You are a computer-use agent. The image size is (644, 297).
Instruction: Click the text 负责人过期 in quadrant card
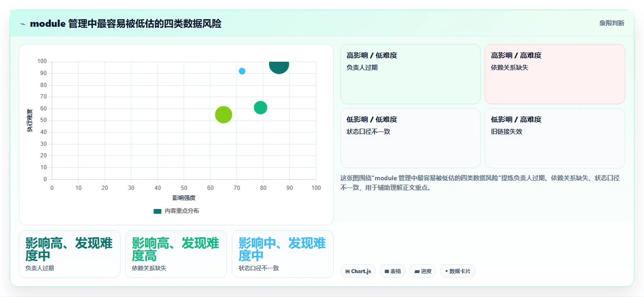(x=362, y=67)
